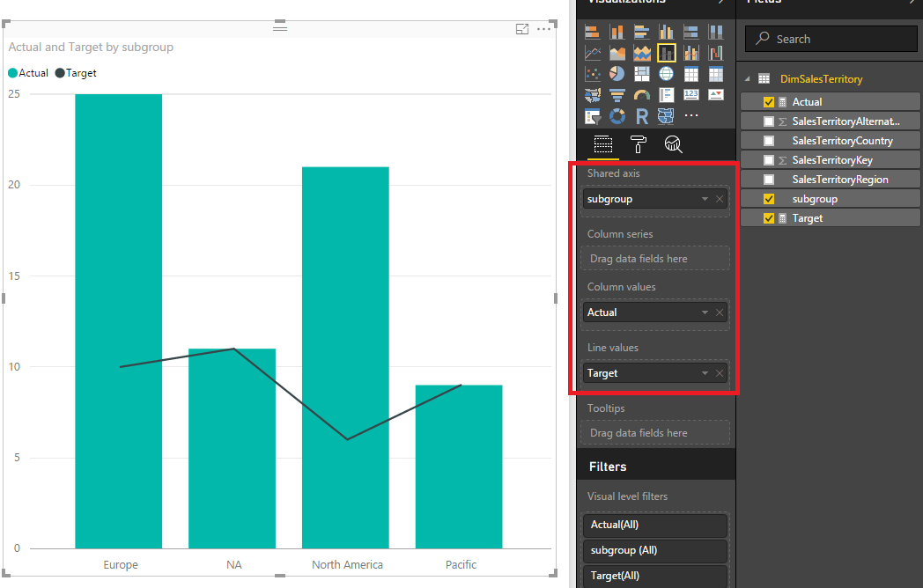Viewport: 923px width, 588px height.
Task: Pick the funnel chart visual
Action: [617, 95]
